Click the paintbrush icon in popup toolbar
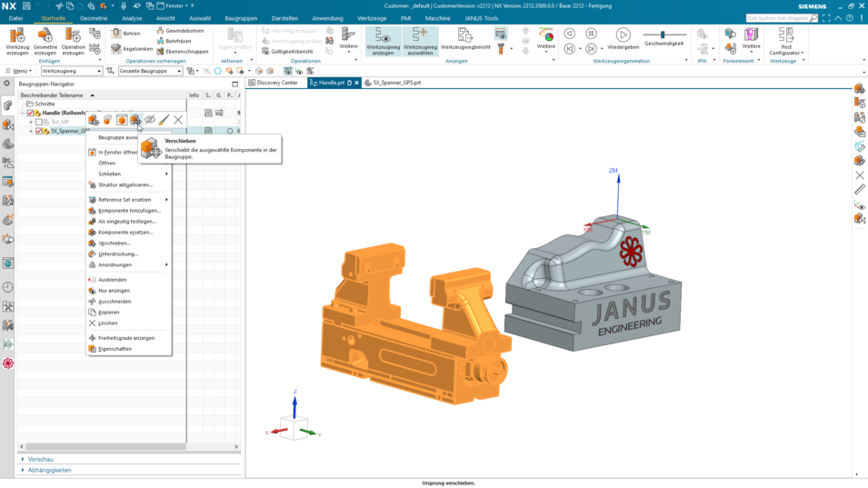Screen dimensions: 868x488 pyautogui.click(x=164, y=120)
